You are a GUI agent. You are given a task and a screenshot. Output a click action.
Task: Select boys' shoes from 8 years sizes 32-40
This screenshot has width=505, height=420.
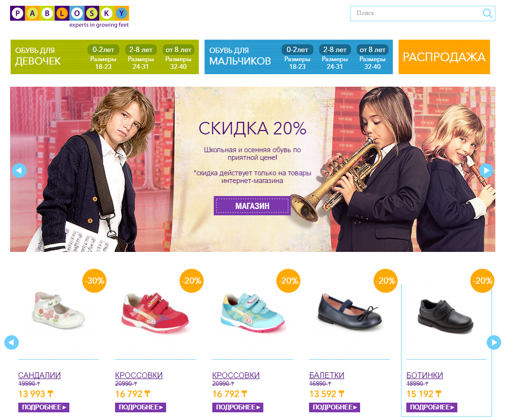[x=372, y=58]
